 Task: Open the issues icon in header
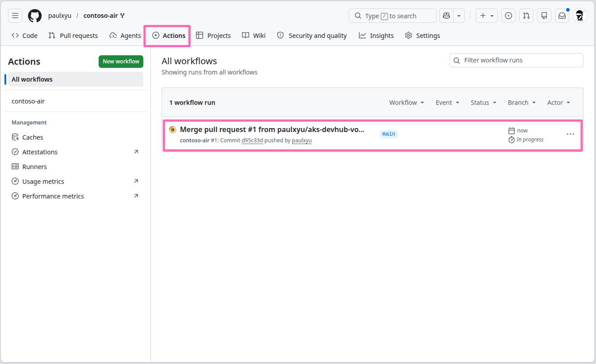coord(508,16)
